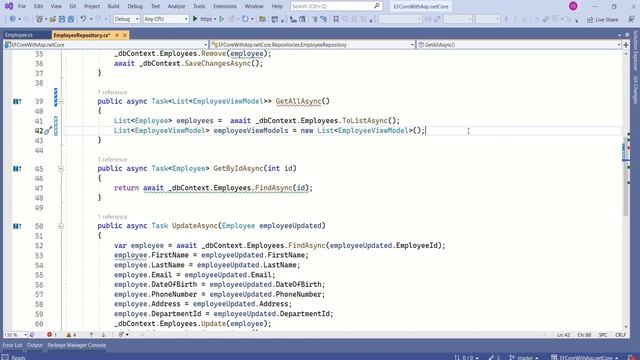Click the 1 reference link above GetByIdAsync
640x360 pixels.
tap(112, 160)
